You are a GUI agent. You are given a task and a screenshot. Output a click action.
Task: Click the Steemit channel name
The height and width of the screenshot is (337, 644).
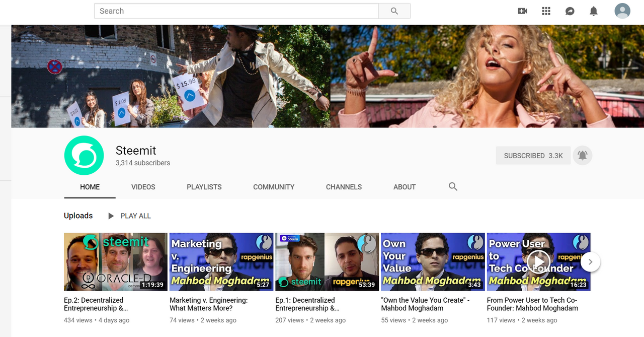pos(136,151)
